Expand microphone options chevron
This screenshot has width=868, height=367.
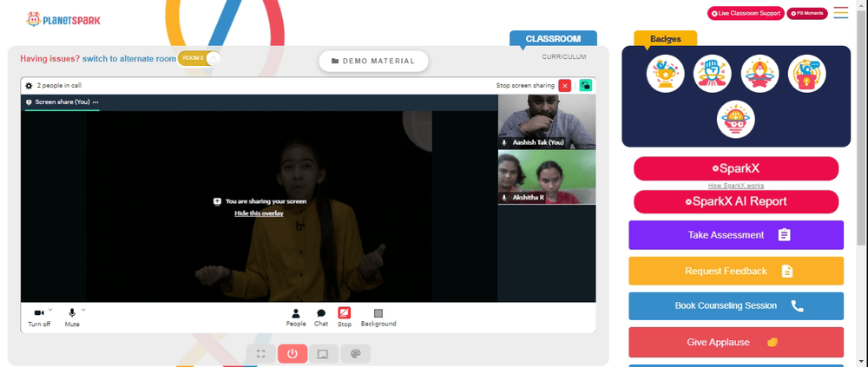[x=83, y=310]
